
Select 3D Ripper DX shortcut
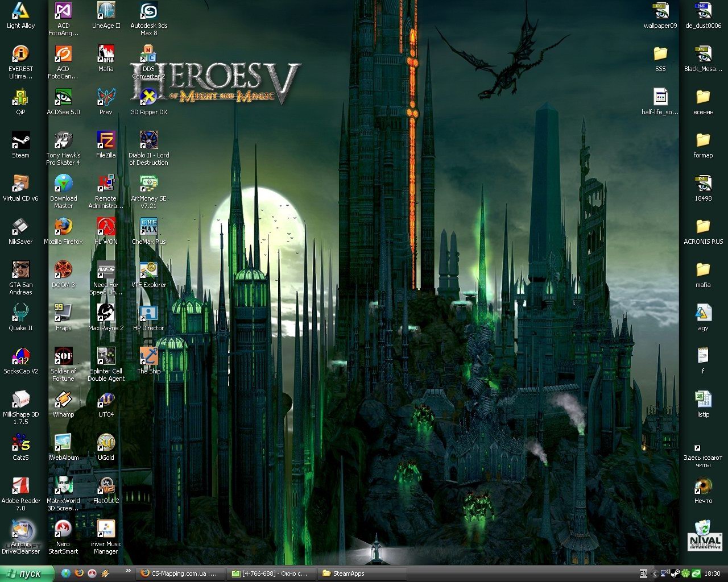click(148, 98)
